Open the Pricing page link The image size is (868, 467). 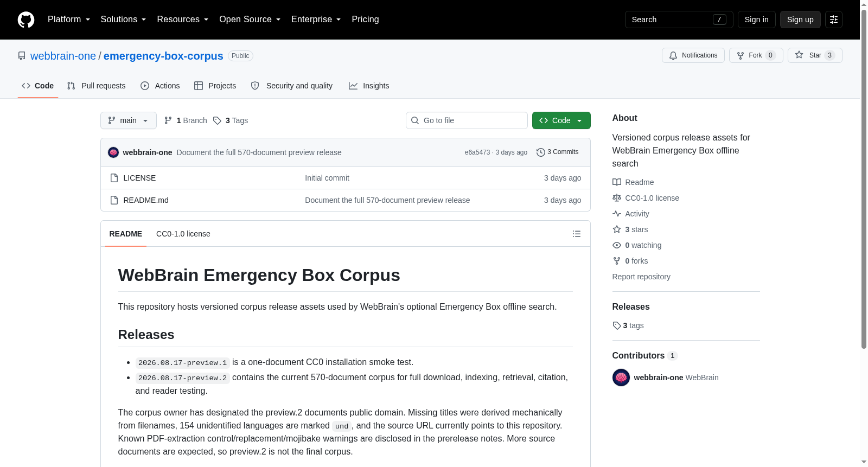(x=365, y=20)
